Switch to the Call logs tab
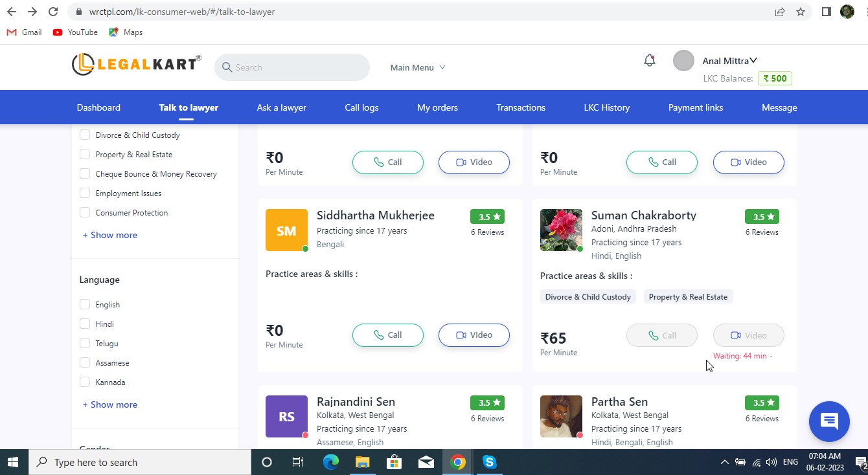Viewport: 868px width, 475px height. [x=361, y=107]
